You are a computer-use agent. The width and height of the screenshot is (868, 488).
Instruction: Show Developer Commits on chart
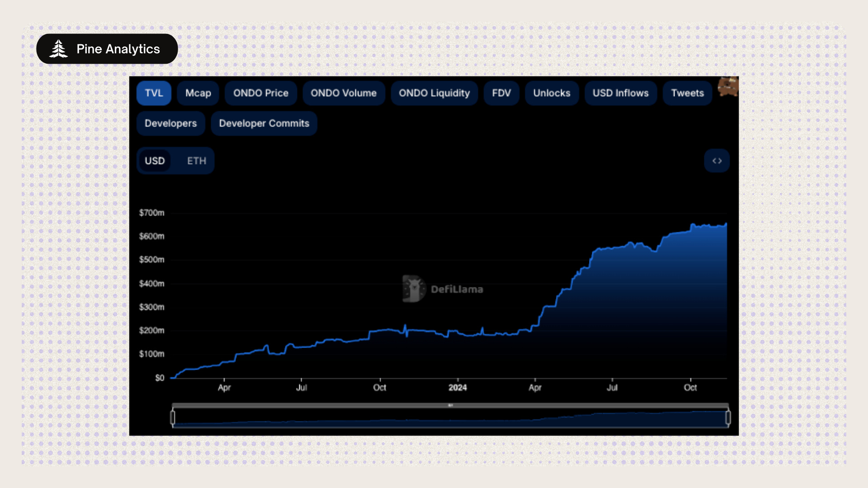(x=264, y=123)
